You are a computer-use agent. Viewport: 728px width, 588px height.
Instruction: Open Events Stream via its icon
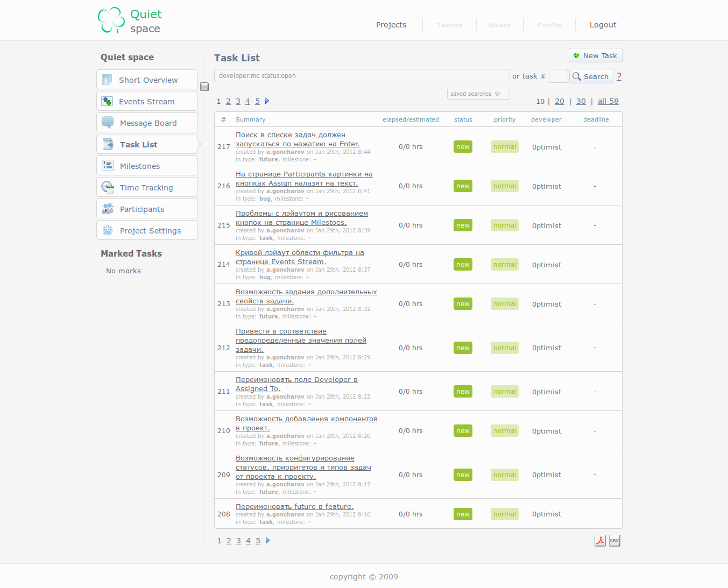click(x=107, y=101)
